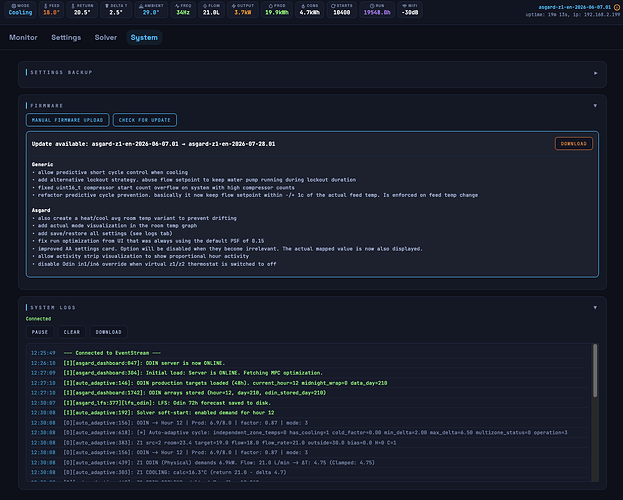
Task: Open the Settings tab
Action: tap(66, 37)
